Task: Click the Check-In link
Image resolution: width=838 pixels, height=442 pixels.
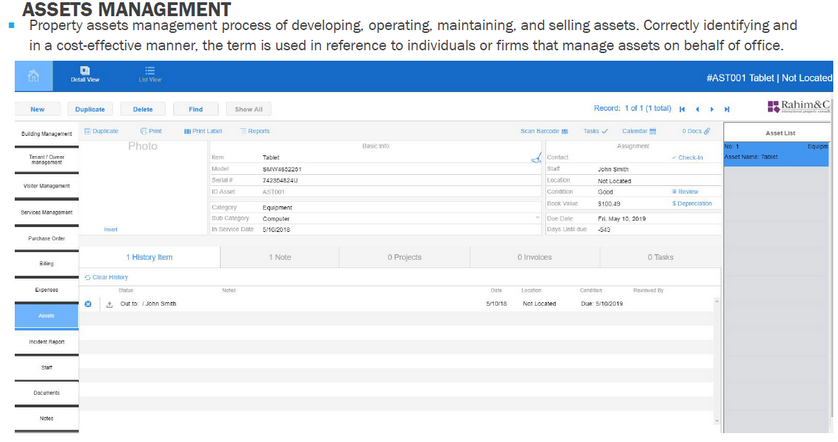Action: tap(688, 157)
